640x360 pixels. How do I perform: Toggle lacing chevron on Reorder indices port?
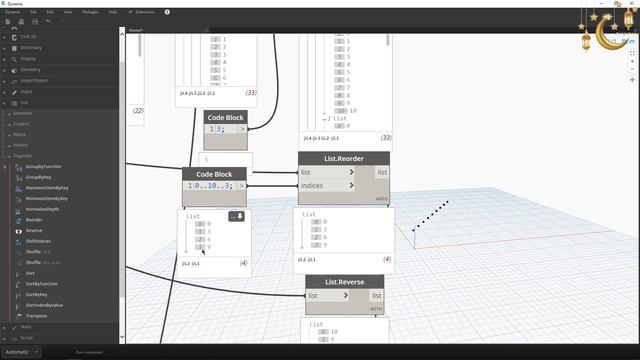351,185
